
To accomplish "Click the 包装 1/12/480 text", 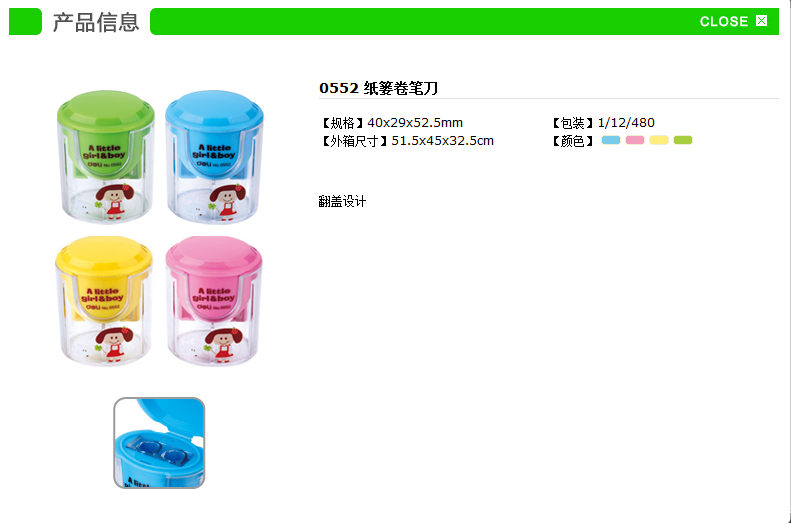I will [x=602, y=123].
